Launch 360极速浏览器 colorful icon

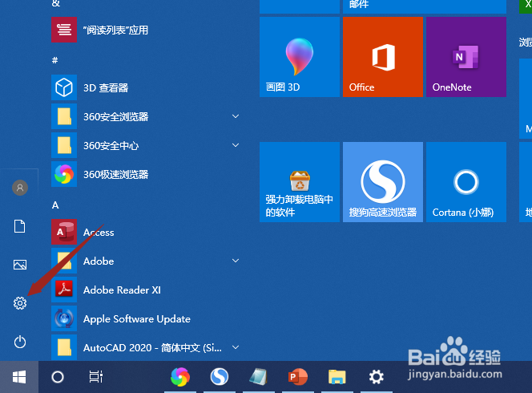(x=64, y=174)
